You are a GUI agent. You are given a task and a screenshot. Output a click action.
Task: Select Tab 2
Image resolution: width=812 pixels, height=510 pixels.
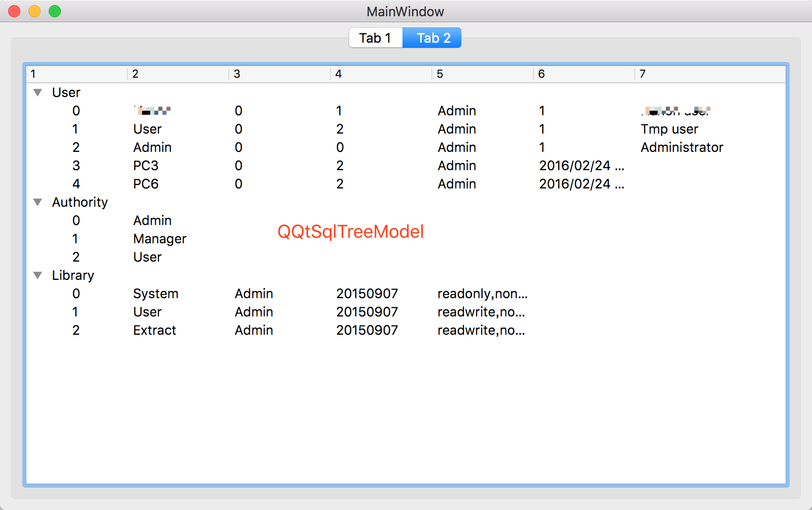[432, 38]
